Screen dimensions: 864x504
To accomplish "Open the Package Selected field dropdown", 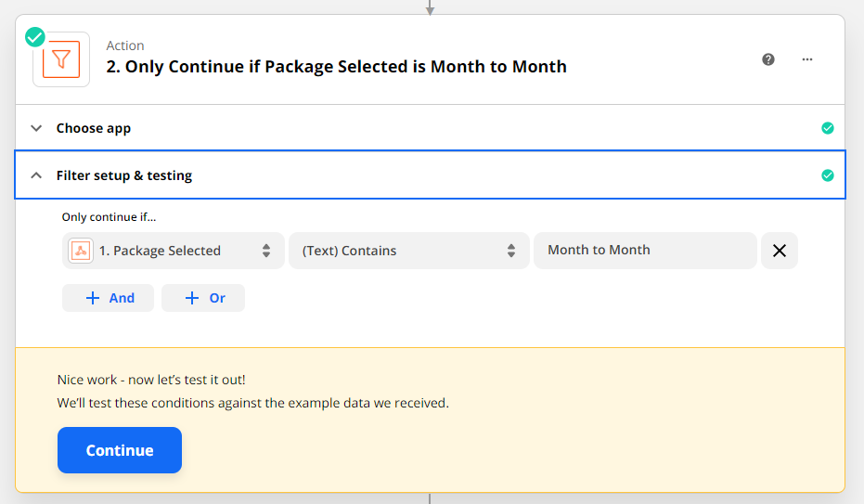I will click(x=173, y=251).
